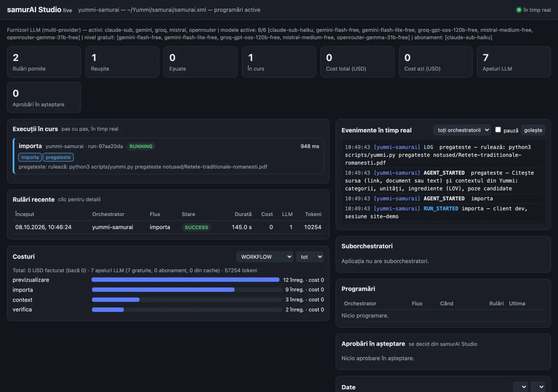
Task: Click the SUCCESS badge in recent runs
Action: (x=196, y=227)
